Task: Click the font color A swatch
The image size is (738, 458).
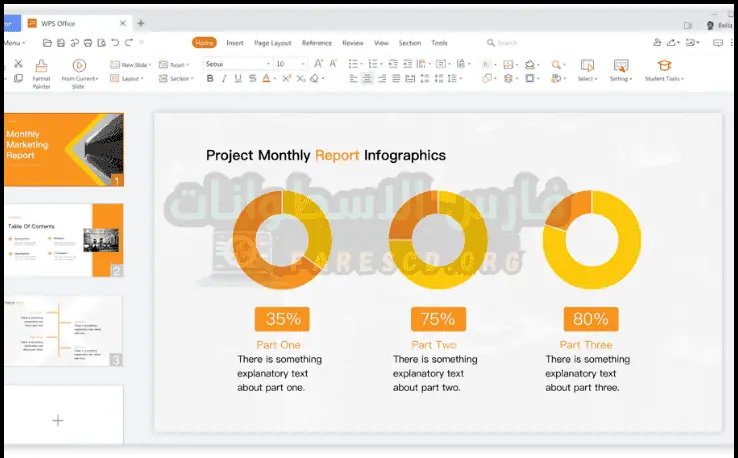Action: click(266, 78)
